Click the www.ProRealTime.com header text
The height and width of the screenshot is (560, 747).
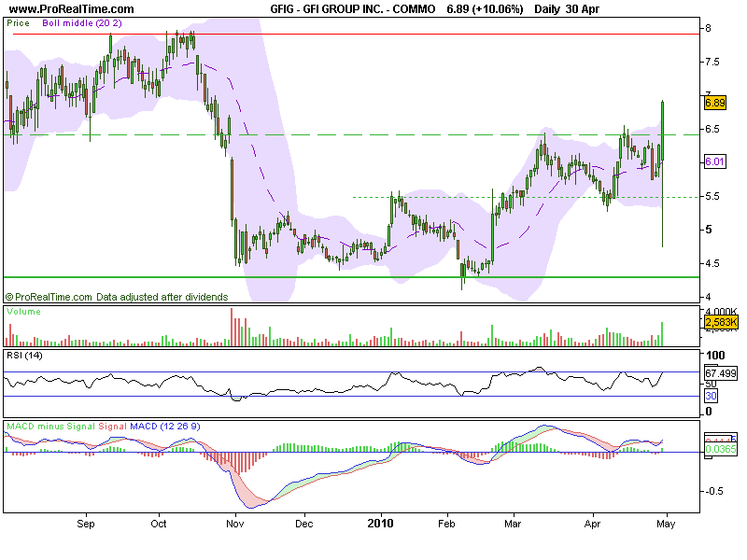point(72,9)
